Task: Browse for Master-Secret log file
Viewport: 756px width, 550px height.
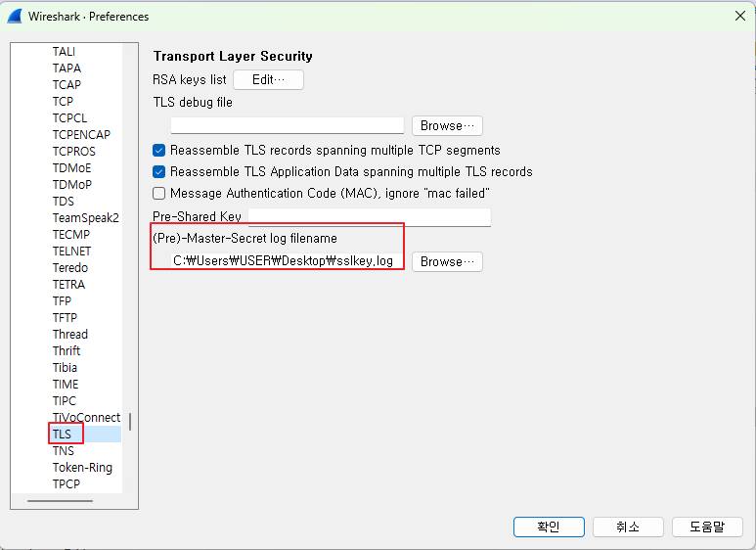Action: click(x=447, y=261)
